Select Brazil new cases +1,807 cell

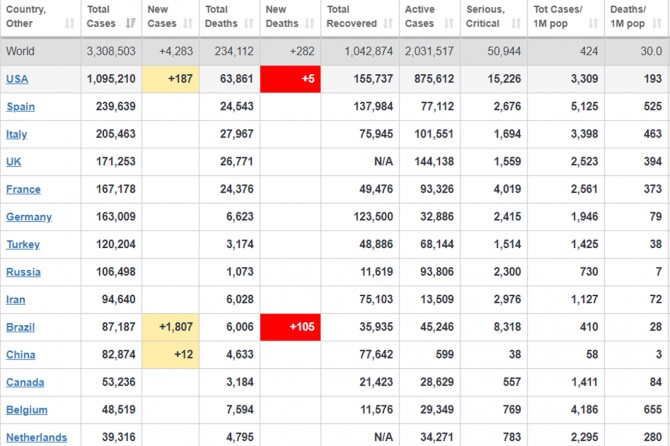170,327
